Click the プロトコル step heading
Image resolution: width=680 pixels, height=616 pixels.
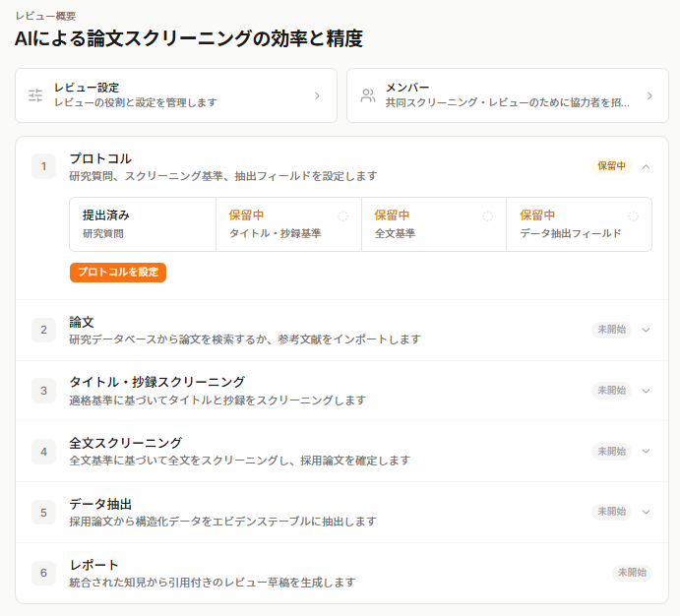(x=100, y=158)
